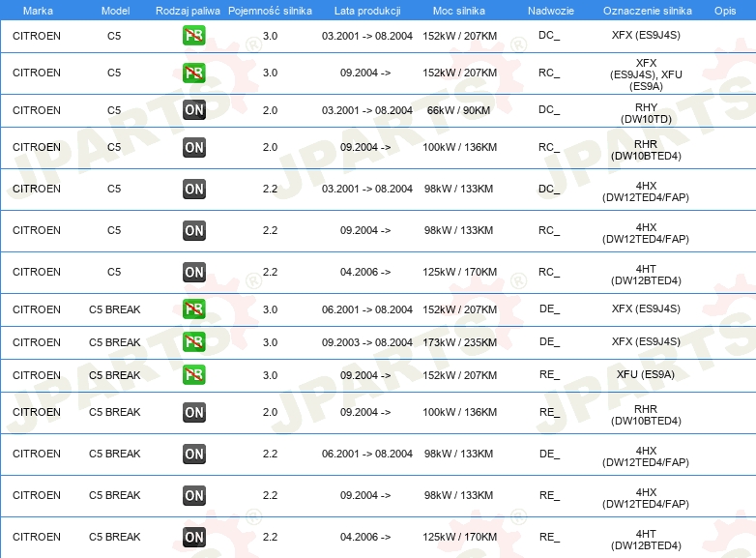Select 98kW / 133KM in the C5 BREAK RE_ row
Viewport: 756px width, 558px height.
click(x=458, y=495)
